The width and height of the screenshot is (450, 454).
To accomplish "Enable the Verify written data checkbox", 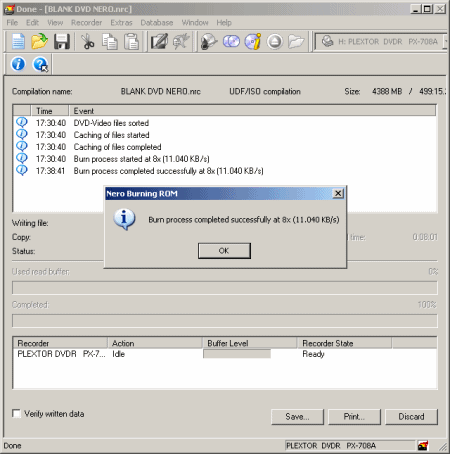I will click(16, 413).
